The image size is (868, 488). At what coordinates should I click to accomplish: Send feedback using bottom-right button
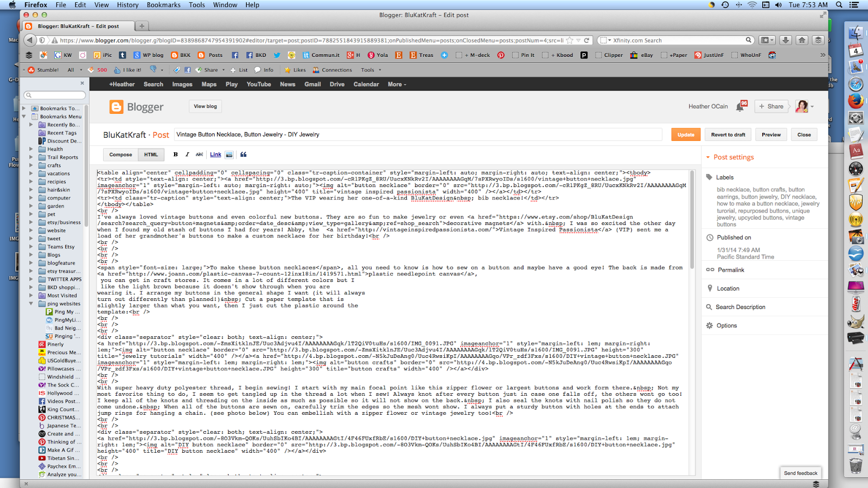click(x=800, y=473)
